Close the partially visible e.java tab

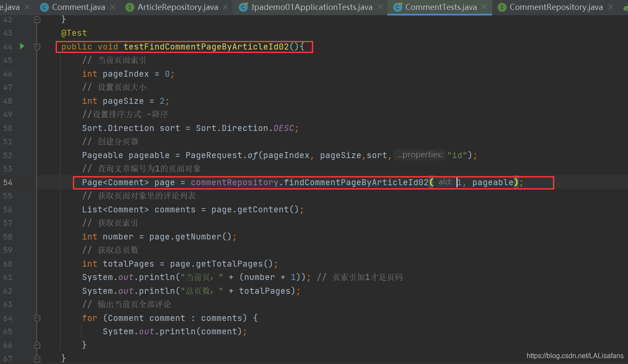click(27, 7)
